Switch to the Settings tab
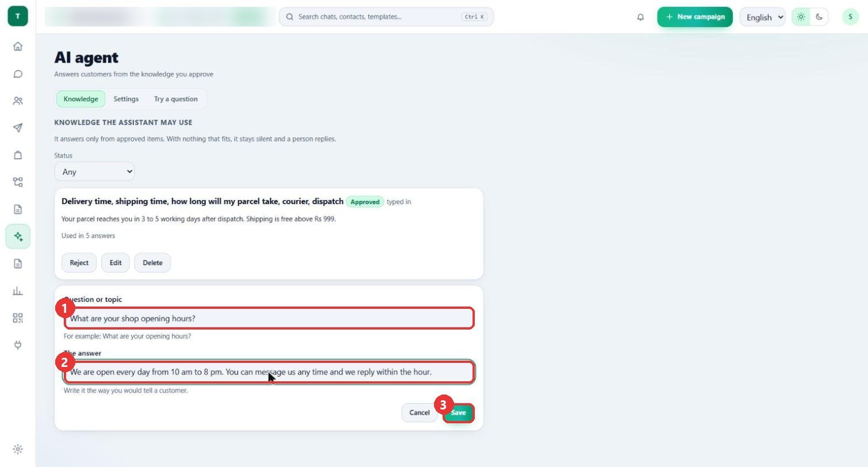The width and height of the screenshot is (868, 467). click(x=126, y=99)
